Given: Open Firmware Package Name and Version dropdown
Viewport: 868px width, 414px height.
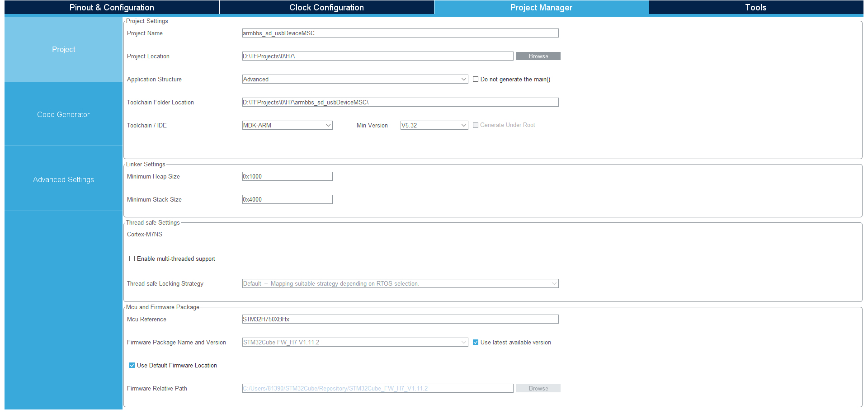Looking at the screenshot, I should (355, 342).
